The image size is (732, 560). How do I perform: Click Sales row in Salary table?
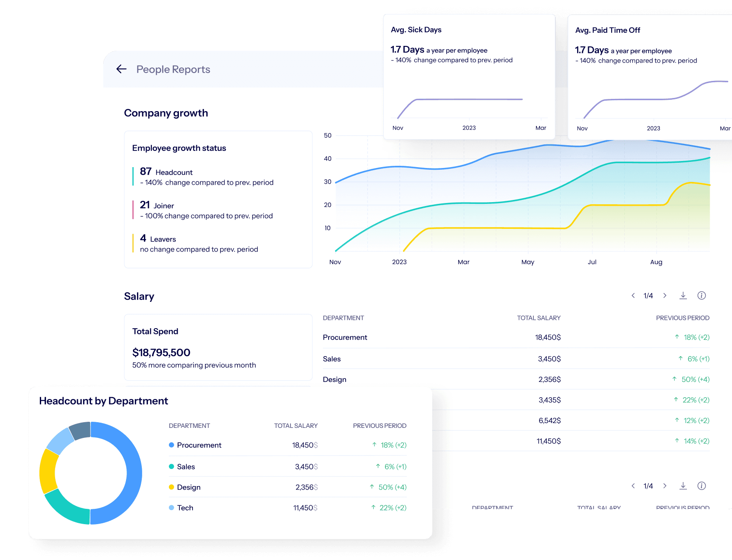pyautogui.click(x=516, y=359)
